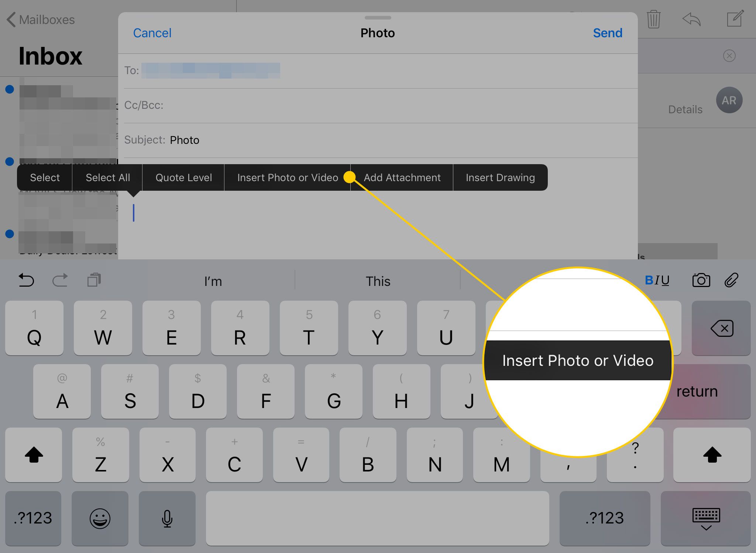The width and height of the screenshot is (756, 553).
Task: Tap the Insert Drawing option
Action: click(x=499, y=177)
